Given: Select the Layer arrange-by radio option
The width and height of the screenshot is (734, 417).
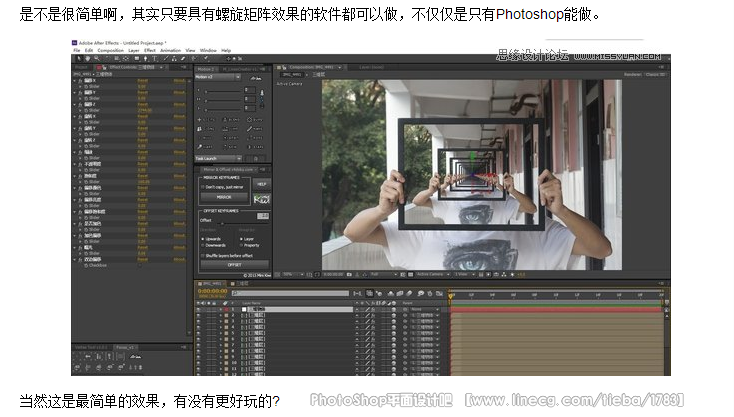Looking at the screenshot, I should [x=241, y=239].
